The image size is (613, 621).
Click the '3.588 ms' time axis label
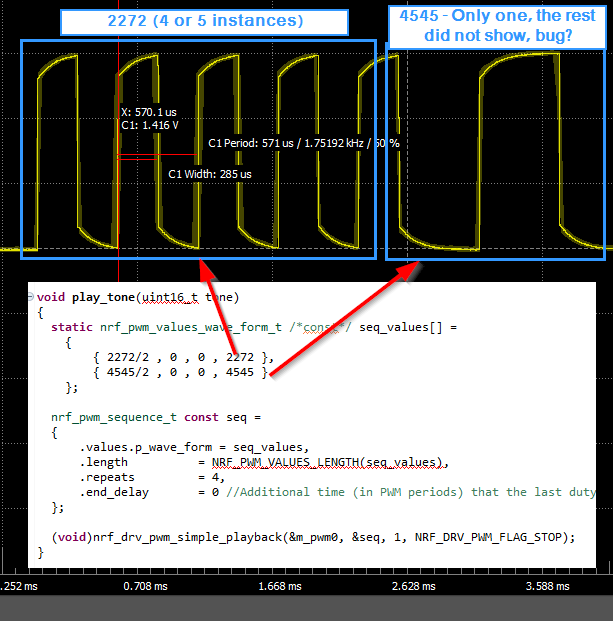click(547, 586)
